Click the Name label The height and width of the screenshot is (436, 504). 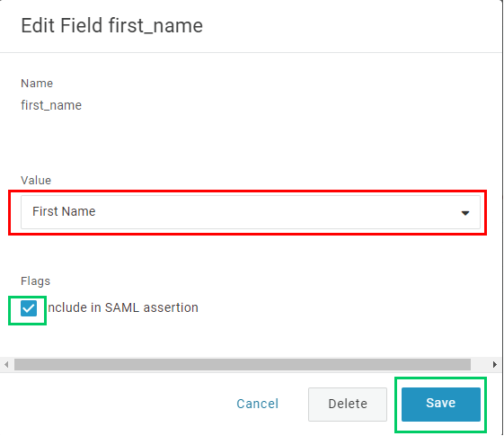click(37, 84)
